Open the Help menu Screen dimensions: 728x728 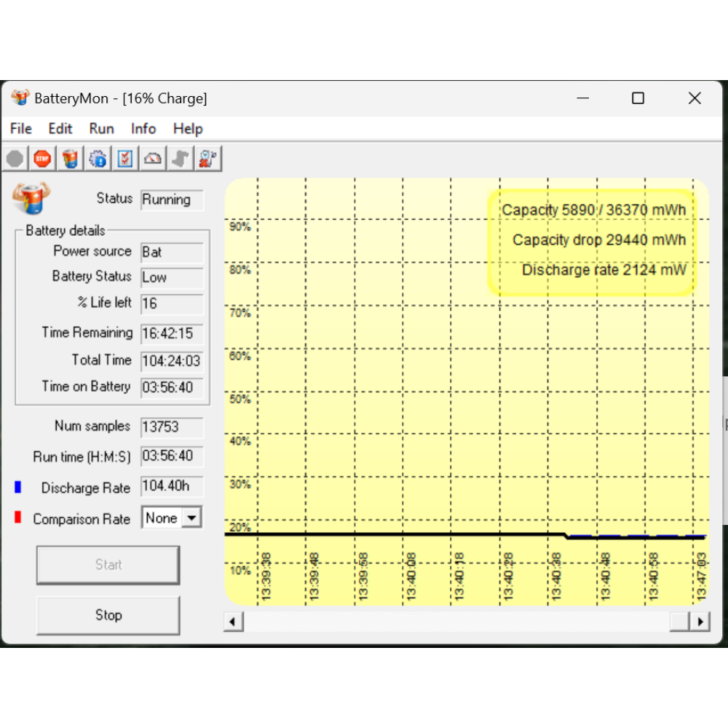(187, 129)
